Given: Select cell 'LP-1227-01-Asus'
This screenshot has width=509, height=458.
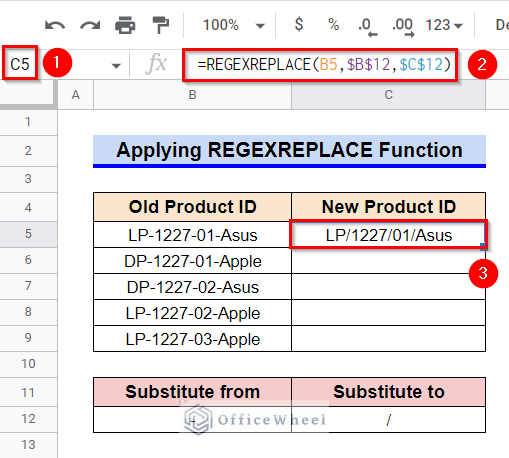Looking at the screenshot, I should pyautogui.click(x=192, y=235).
